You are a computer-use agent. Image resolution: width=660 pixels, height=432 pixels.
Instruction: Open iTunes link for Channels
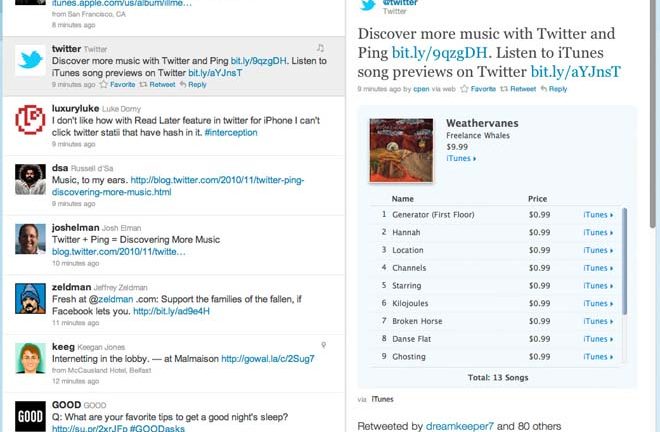[598, 268]
